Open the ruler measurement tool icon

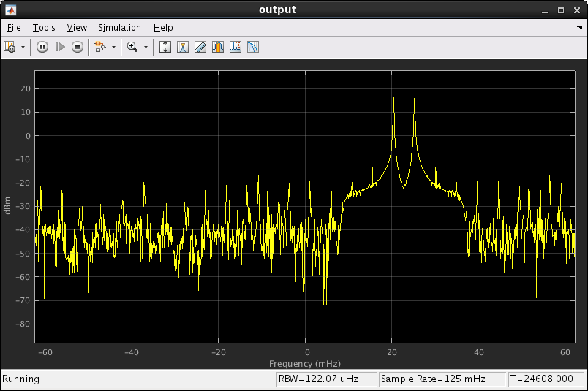200,47
